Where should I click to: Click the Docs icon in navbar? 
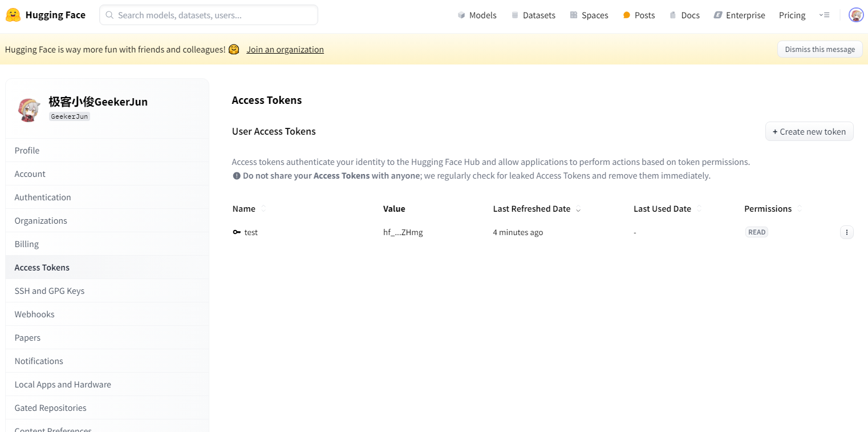coord(673,15)
